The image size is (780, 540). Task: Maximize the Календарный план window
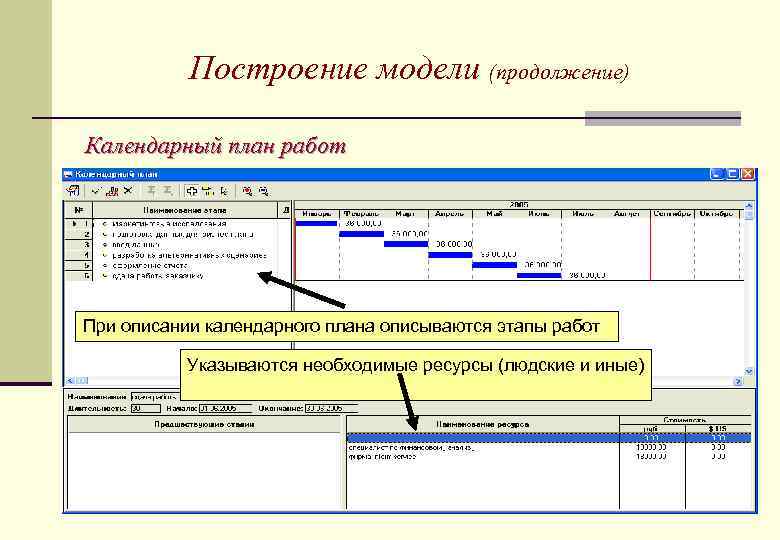pyautogui.click(x=732, y=174)
